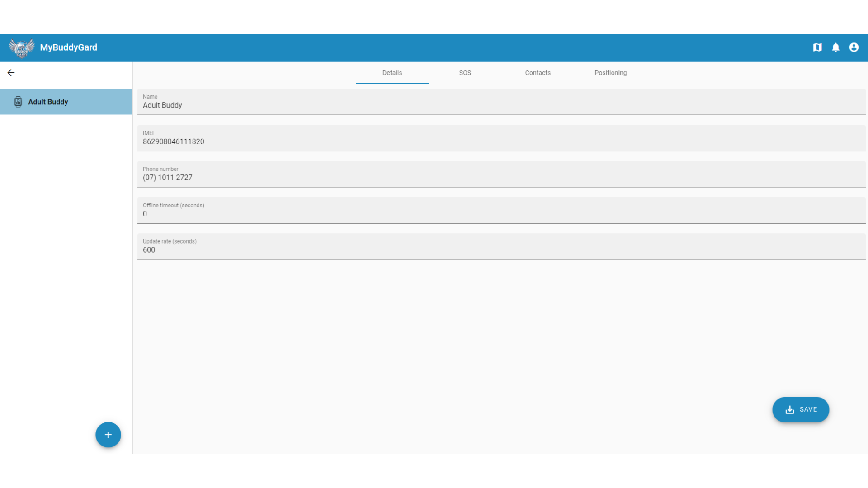Click the watch icon beside Adult Buddy
The image size is (868, 488).
click(18, 102)
